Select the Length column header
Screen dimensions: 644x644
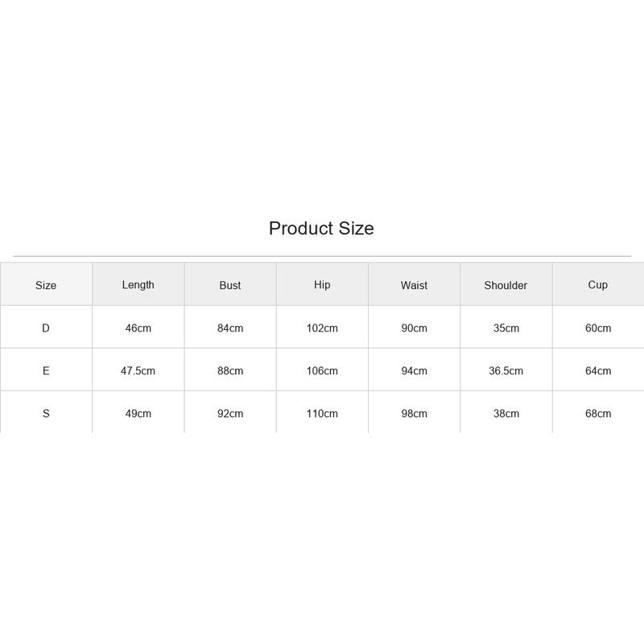pyautogui.click(x=138, y=285)
